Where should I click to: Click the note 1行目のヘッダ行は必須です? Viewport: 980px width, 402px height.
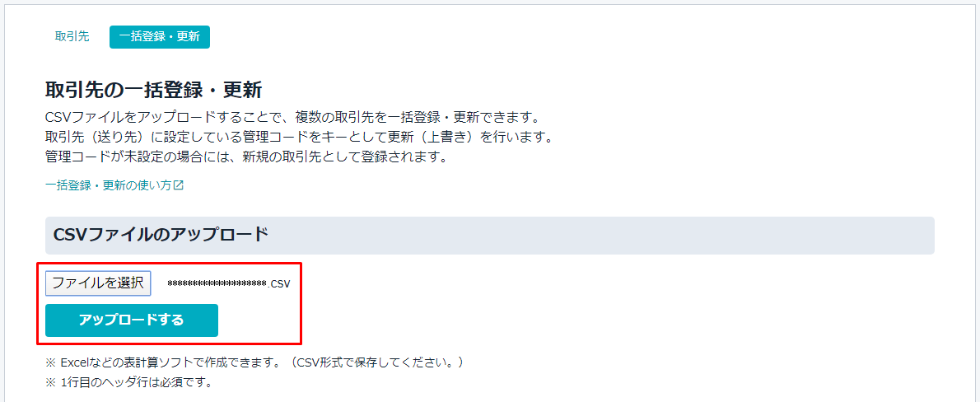[128, 382]
